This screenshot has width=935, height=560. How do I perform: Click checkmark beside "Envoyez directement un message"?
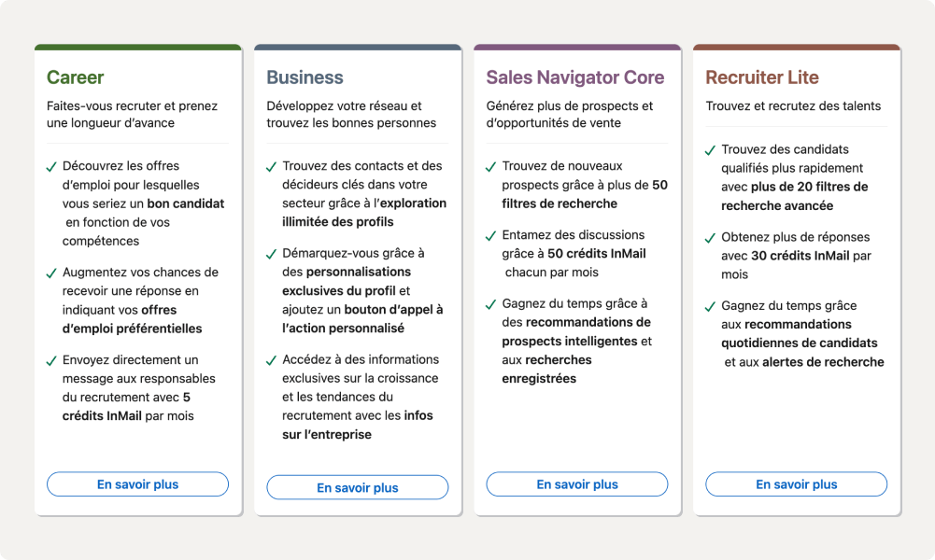[x=52, y=361]
